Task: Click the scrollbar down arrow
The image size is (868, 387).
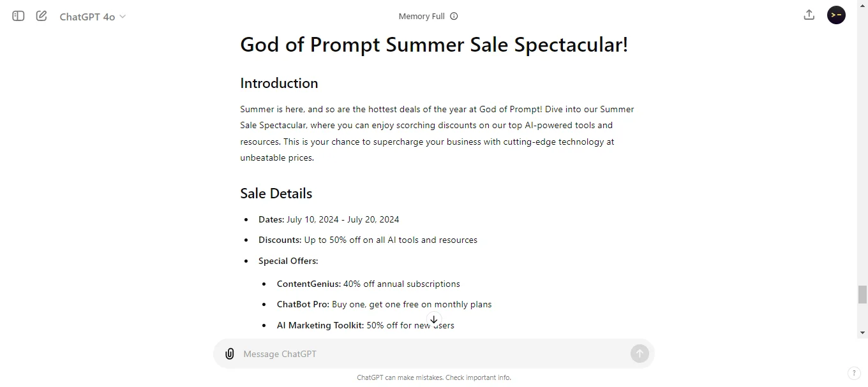Action: (x=863, y=333)
